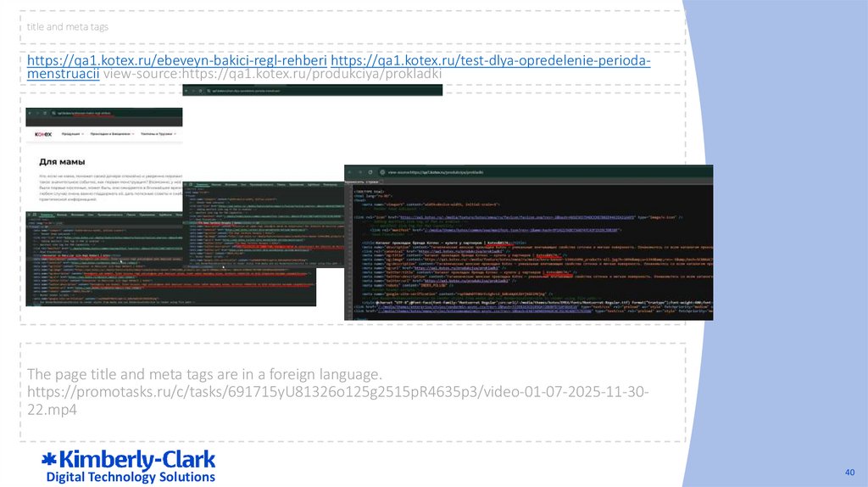Select Elements tab in middle DevTools panel
This screenshot has height=487, width=868.
203,185
